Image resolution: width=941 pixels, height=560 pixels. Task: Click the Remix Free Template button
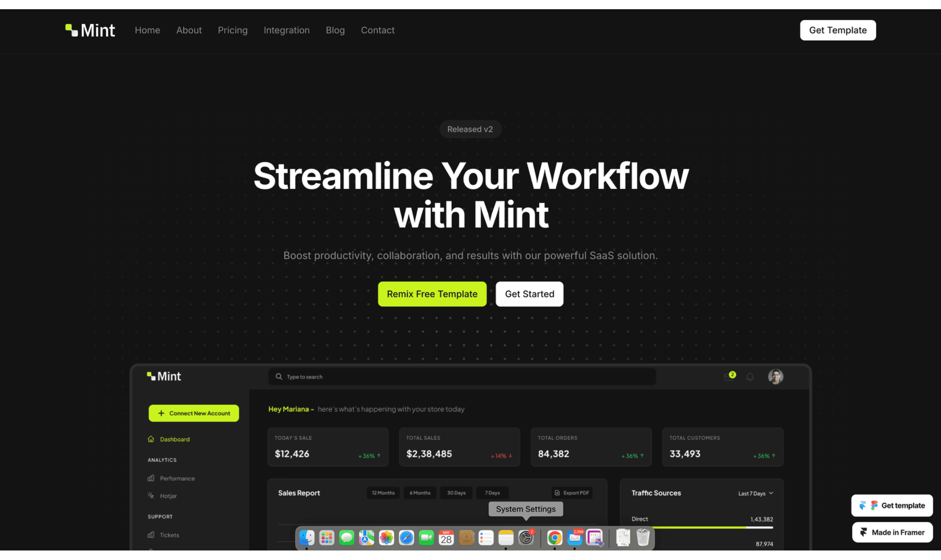(432, 294)
